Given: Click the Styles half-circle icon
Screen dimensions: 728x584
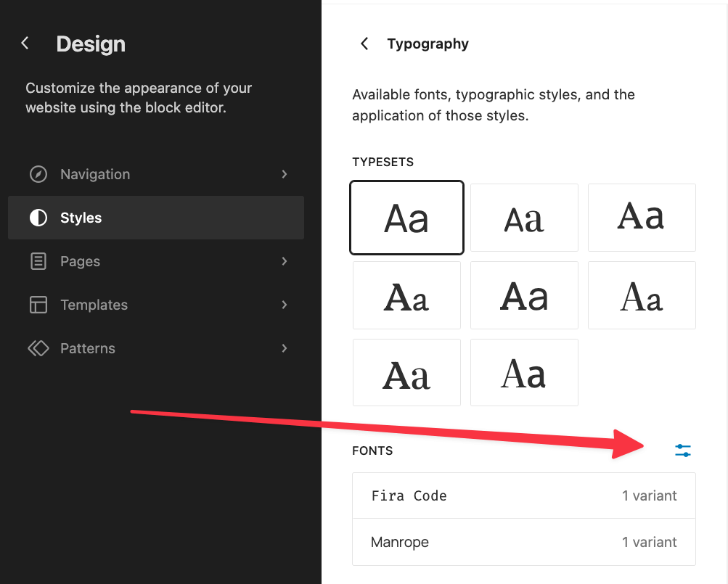Looking at the screenshot, I should coord(38,218).
